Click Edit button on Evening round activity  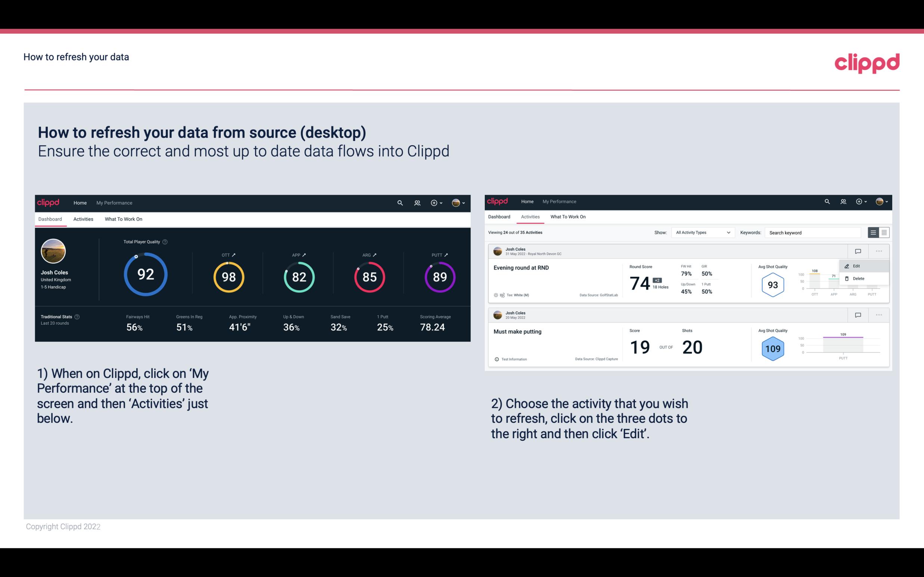(x=857, y=266)
